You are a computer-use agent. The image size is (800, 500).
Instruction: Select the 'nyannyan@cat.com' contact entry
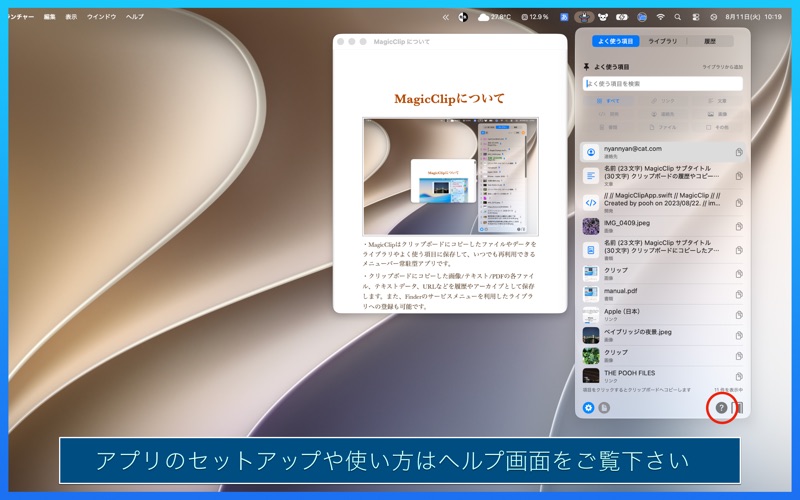[x=663, y=152]
